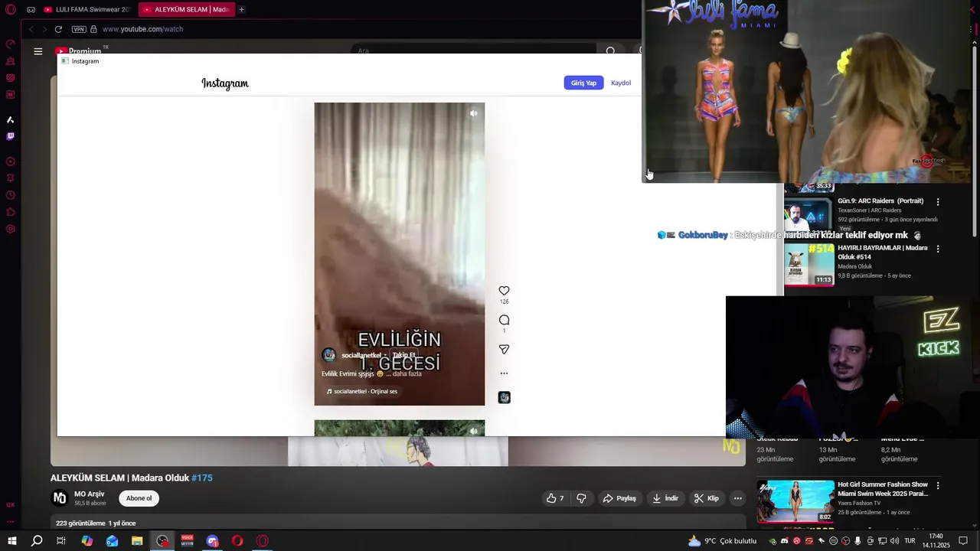Open Copilot icon in taskbar

87,541
